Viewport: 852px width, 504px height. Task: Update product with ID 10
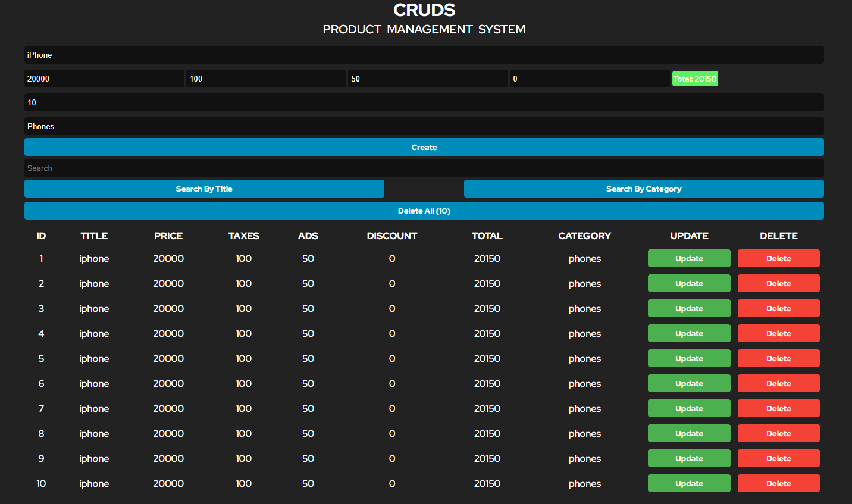click(x=688, y=483)
